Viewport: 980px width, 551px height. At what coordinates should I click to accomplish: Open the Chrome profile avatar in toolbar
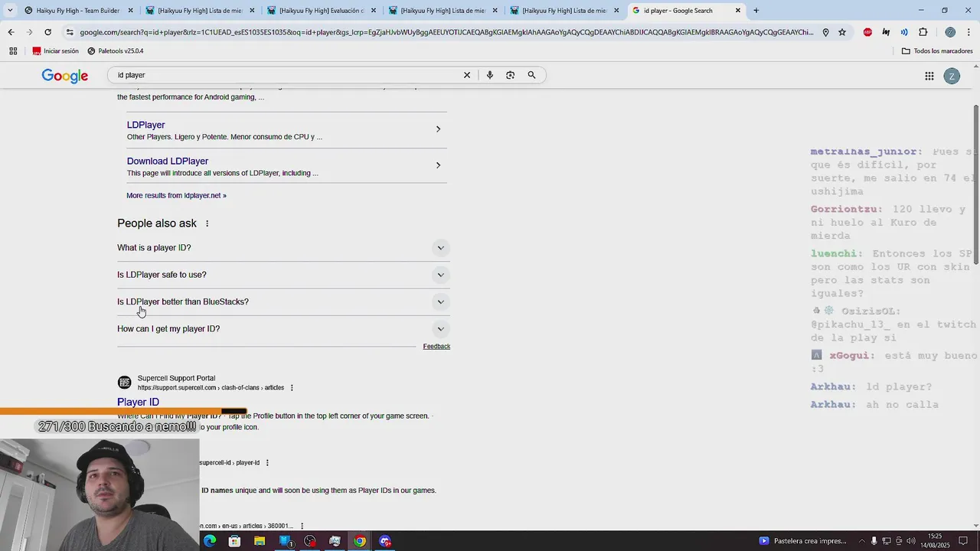tap(950, 32)
